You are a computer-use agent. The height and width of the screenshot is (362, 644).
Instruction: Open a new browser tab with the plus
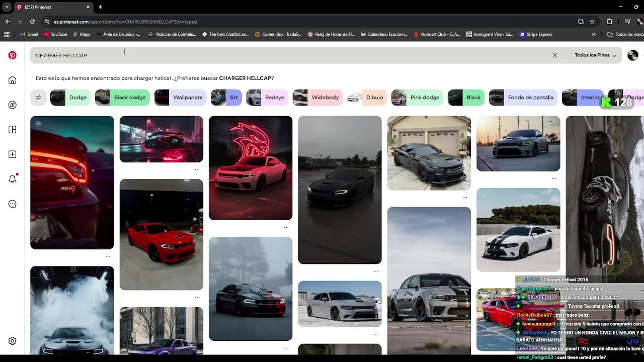pyautogui.click(x=100, y=7)
